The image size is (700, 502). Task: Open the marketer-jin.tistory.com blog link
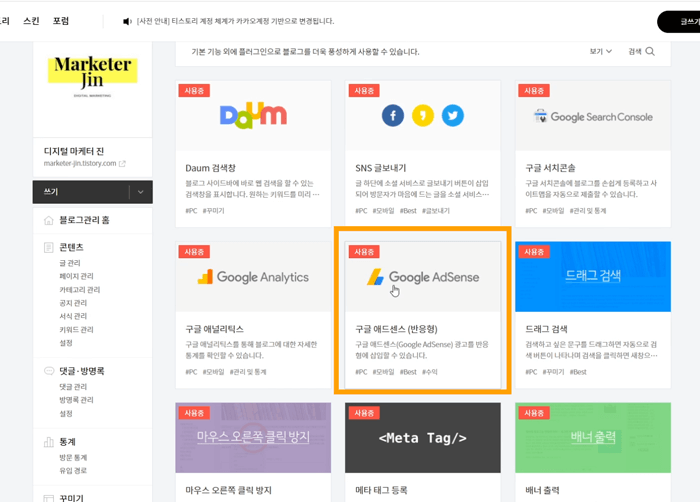pyautogui.click(x=80, y=163)
